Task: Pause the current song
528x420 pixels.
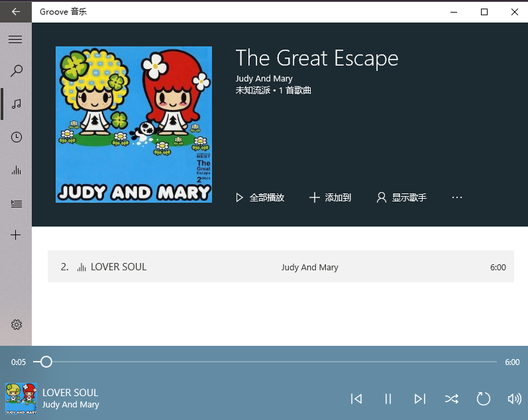Action: (x=388, y=399)
